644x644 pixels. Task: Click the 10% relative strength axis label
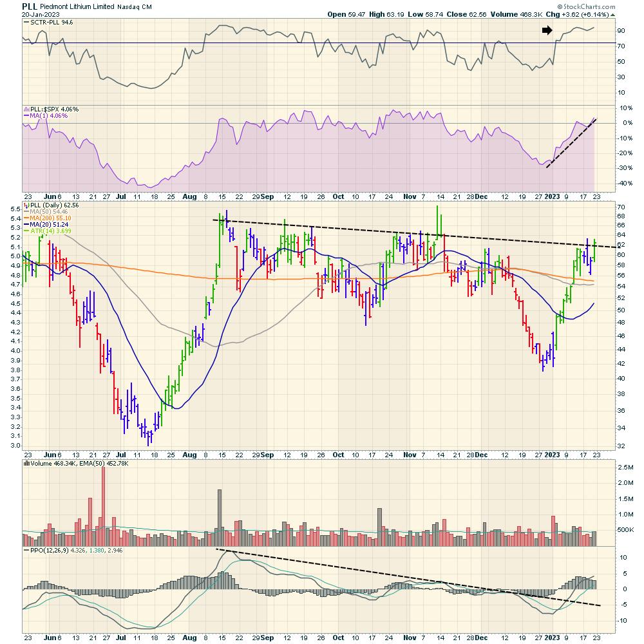[627, 108]
